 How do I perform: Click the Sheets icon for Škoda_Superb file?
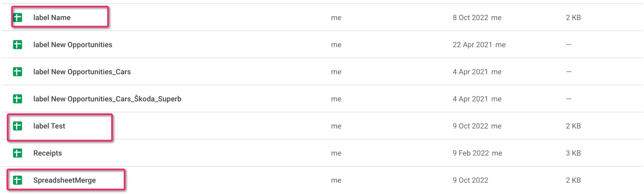(x=18, y=99)
